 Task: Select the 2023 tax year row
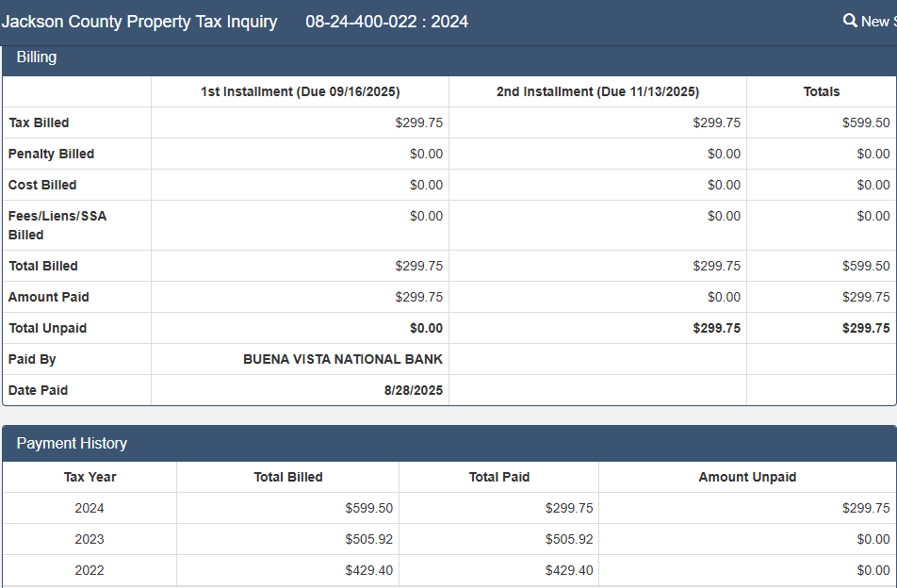[x=90, y=539]
